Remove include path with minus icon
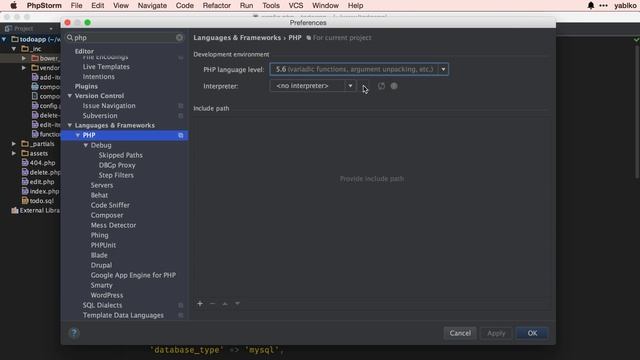Viewport: 640px width, 360px height. pos(213,304)
